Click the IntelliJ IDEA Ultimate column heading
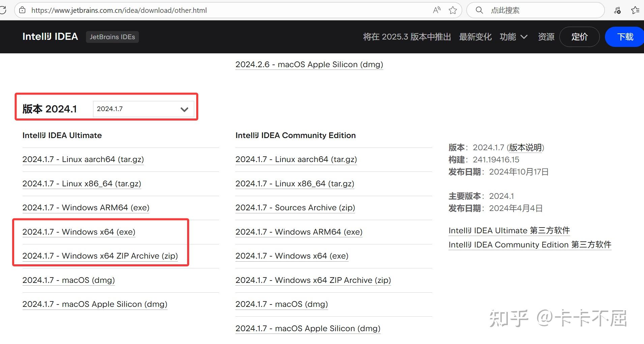 [x=62, y=135]
